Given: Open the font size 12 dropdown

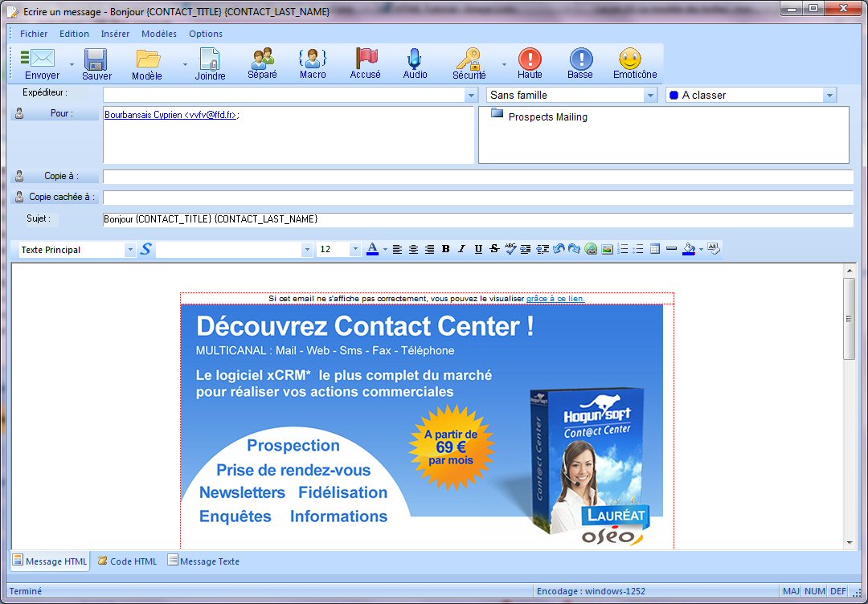Looking at the screenshot, I should pyautogui.click(x=355, y=250).
